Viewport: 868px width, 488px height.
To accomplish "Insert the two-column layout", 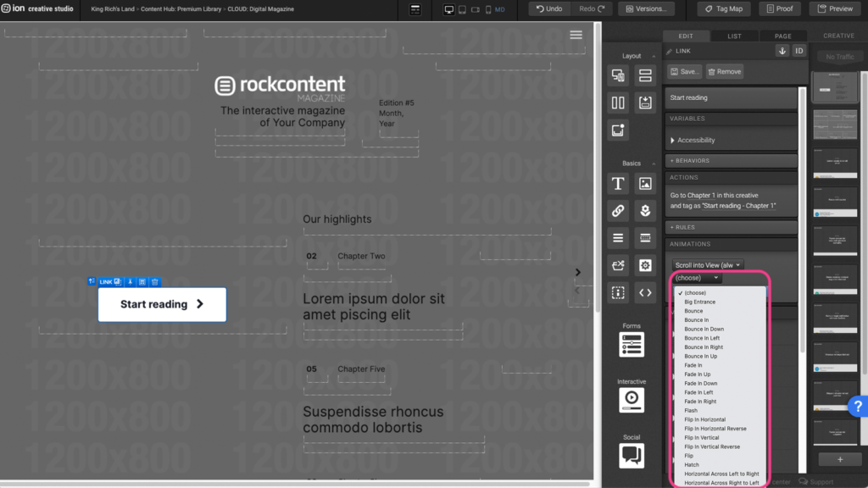I will (618, 103).
